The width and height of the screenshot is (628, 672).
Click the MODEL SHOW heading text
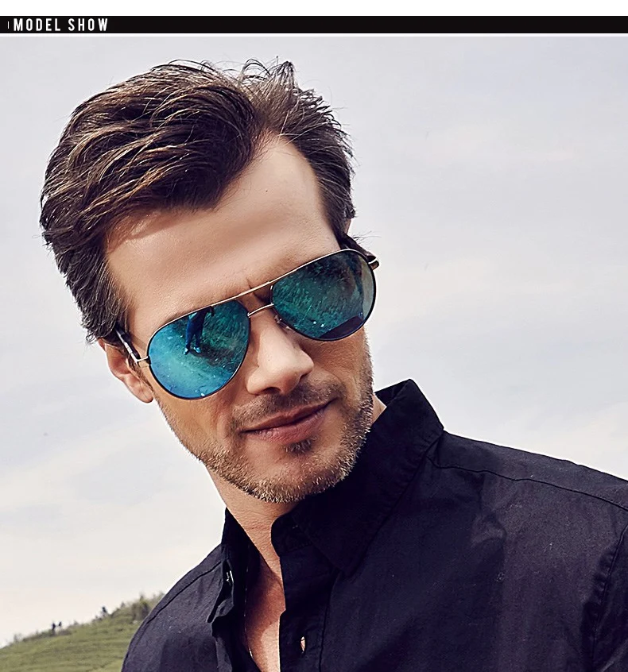point(60,25)
